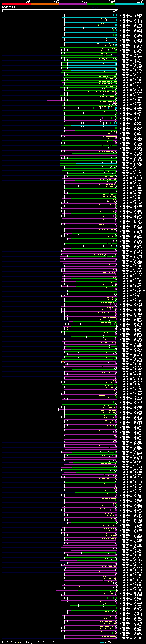Select label UniRef100_Q40402
The width and height of the screenshot is (146, 644).
pyautogui.click(x=131, y=620)
